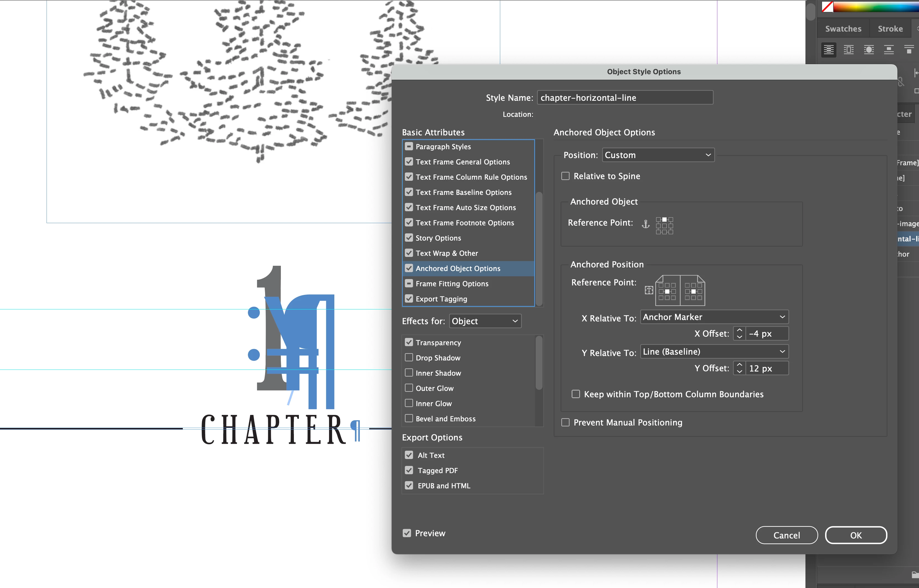Open the X Relative To dropdown
Screen dimensions: 919x588
coord(714,317)
